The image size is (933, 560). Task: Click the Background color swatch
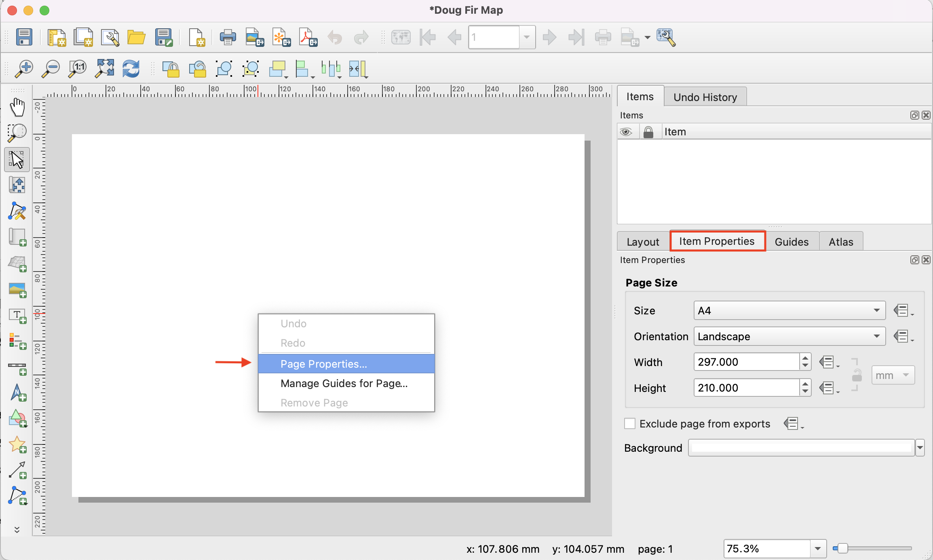(x=801, y=448)
